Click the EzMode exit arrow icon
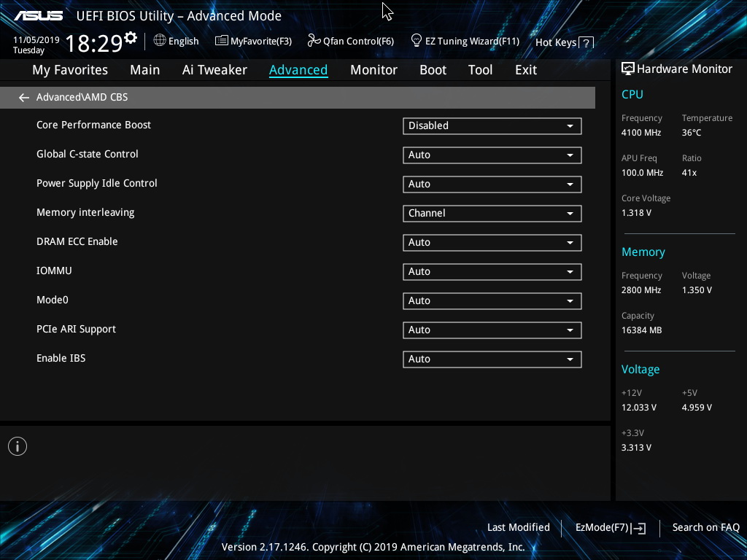 [x=639, y=528]
